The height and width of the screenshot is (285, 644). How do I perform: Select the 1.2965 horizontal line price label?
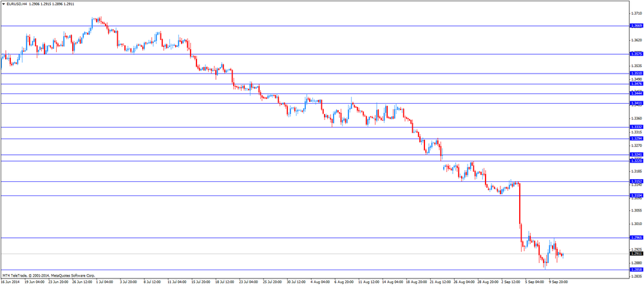[636, 238]
